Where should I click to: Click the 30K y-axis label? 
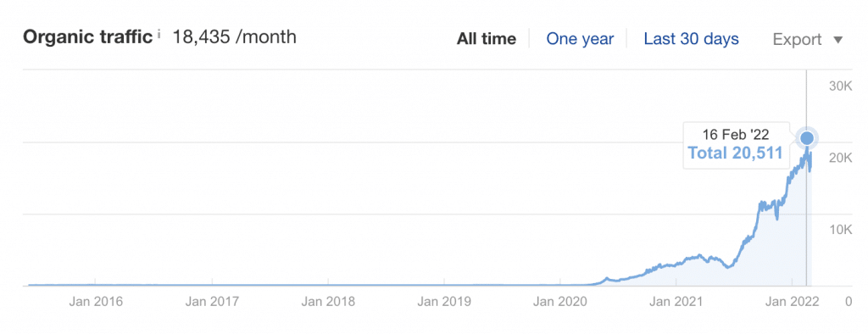tap(840, 86)
